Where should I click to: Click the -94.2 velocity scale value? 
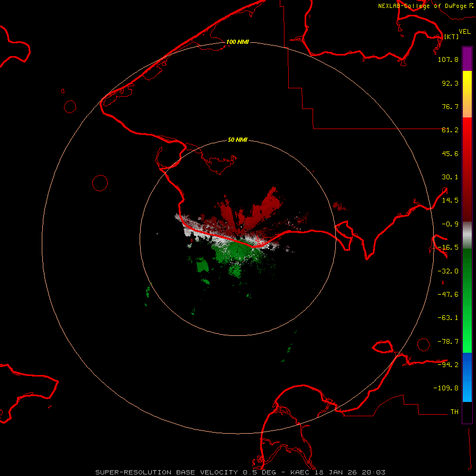tap(448, 364)
